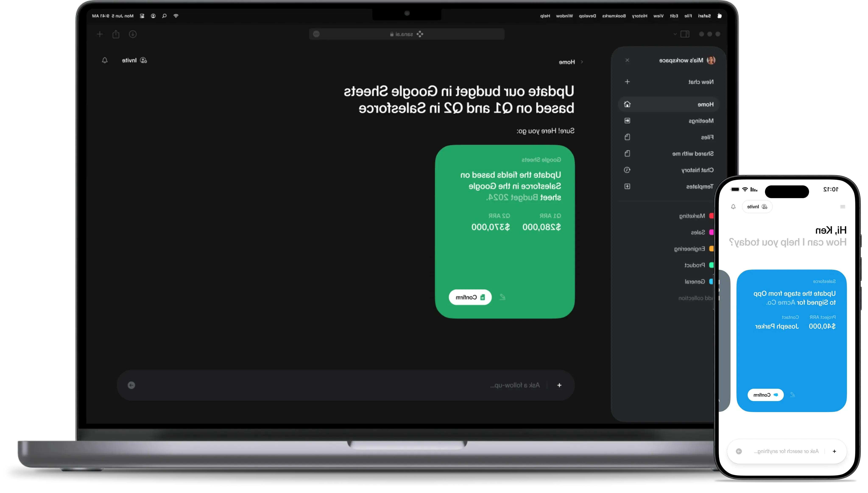The height and width of the screenshot is (493, 868).
Task: Navigate to Files panel
Action: click(706, 137)
